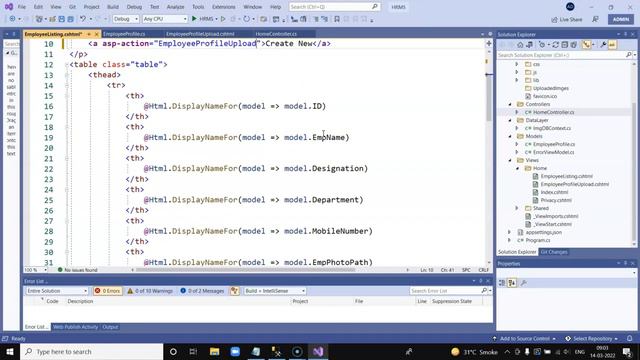
Task: Click the Error List filter icon
Action: (x=234, y=291)
